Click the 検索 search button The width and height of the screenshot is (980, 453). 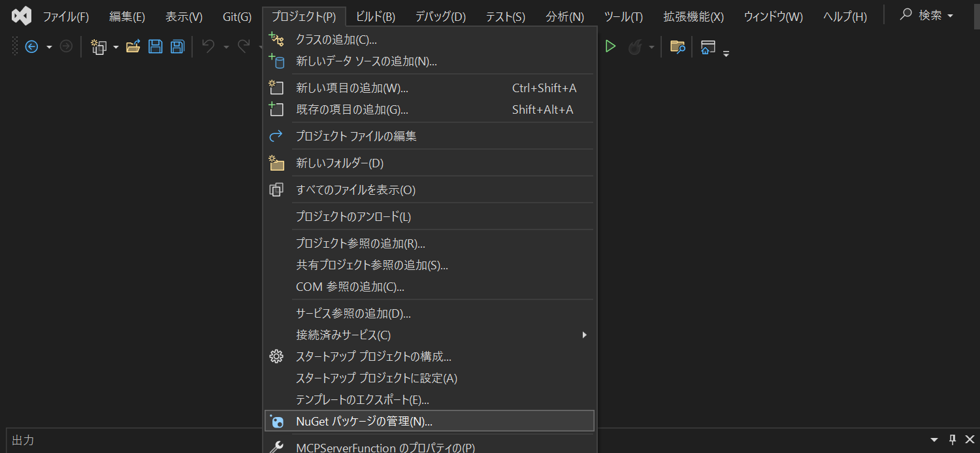click(926, 16)
